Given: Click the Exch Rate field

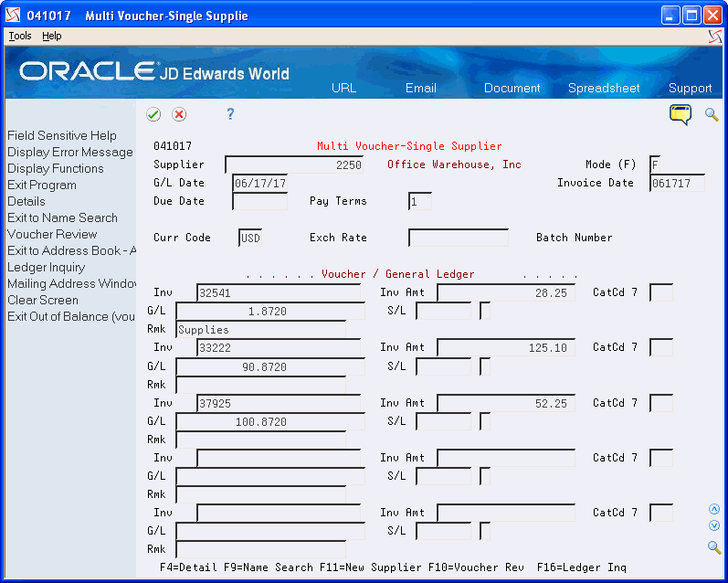Looking at the screenshot, I should tap(459, 238).
